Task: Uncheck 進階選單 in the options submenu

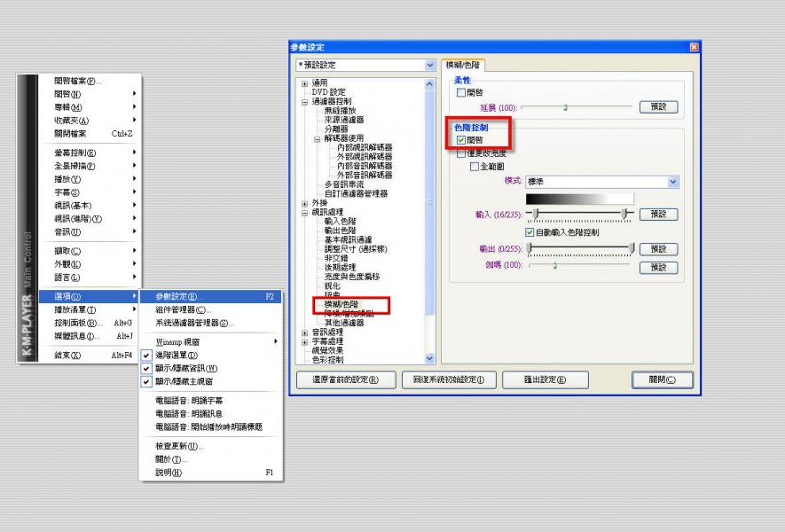Action: click(x=146, y=356)
